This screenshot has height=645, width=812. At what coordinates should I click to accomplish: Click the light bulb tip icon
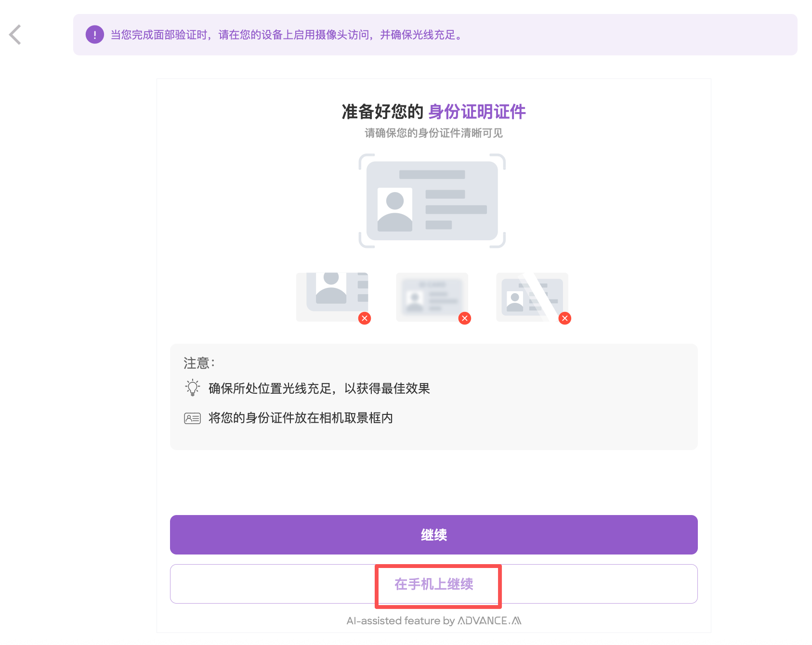[193, 388]
